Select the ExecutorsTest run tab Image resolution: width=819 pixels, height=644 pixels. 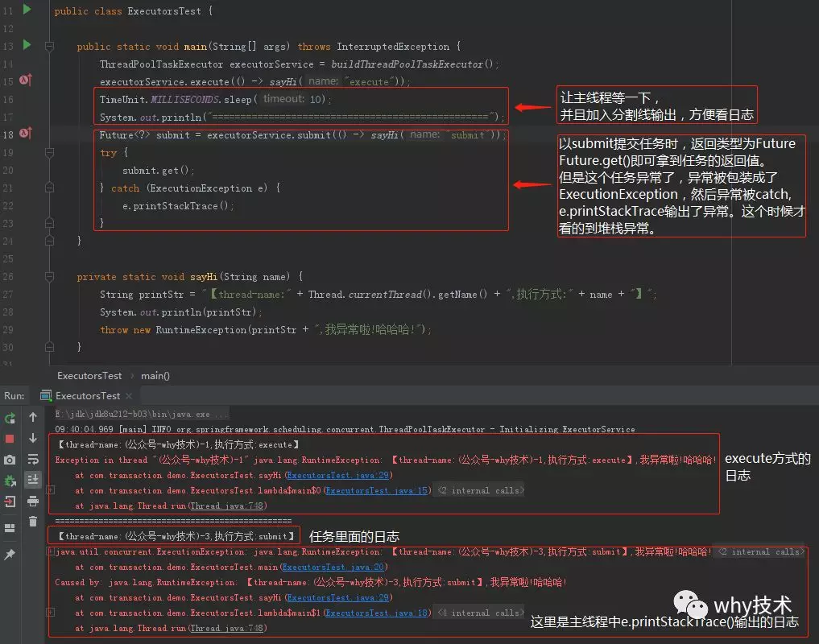click(87, 396)
